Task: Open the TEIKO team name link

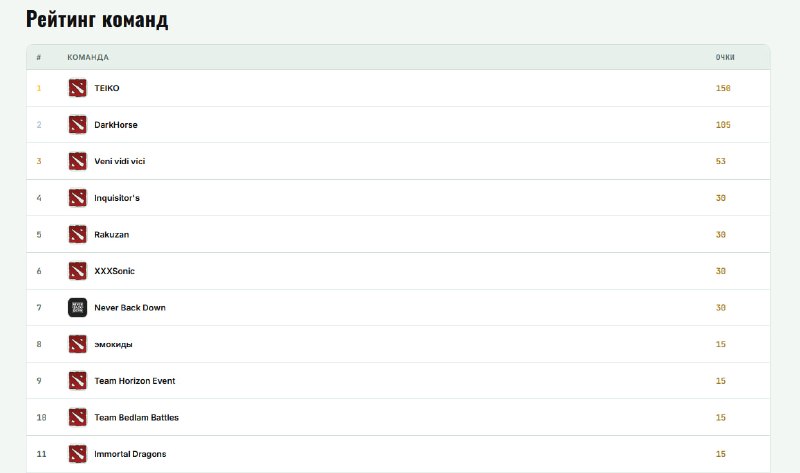Action: (107, 88)
